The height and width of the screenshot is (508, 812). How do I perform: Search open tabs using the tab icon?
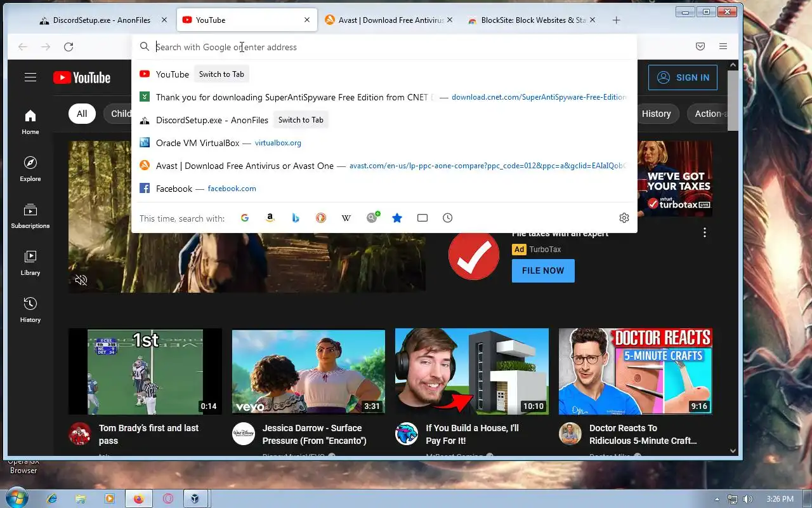(422, 218)
